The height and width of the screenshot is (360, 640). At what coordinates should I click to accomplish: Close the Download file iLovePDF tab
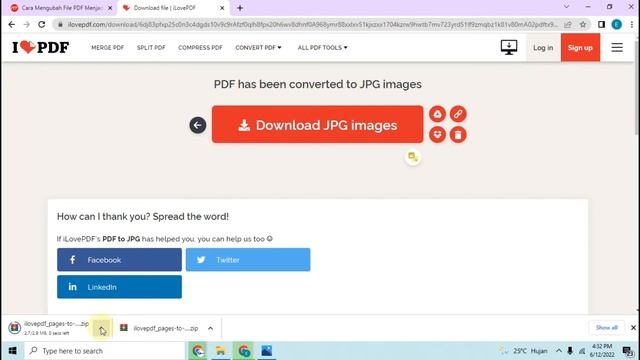[222, 8]
